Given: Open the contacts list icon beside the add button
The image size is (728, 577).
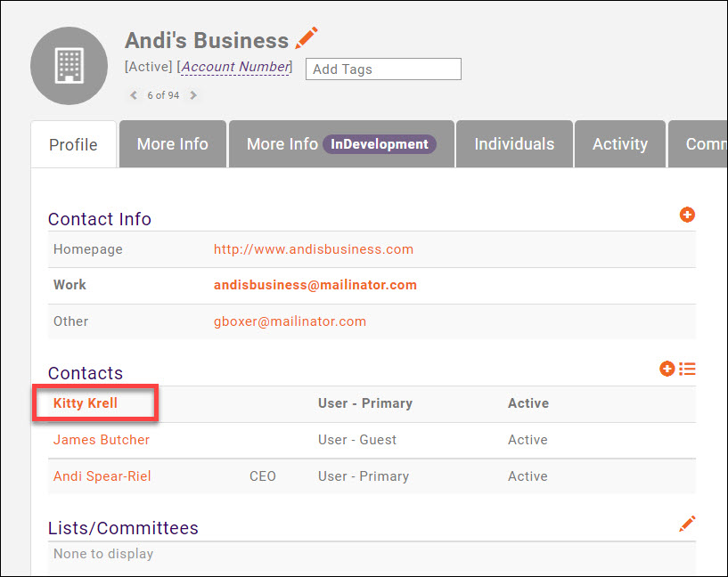Looking at the screenshot, I should [686, 368].
